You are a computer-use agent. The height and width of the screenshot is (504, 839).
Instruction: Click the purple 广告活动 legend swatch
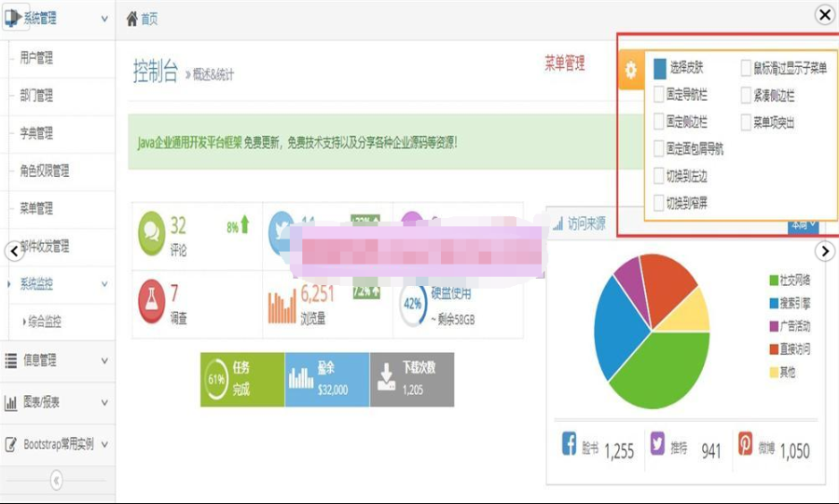pos(774,326)
